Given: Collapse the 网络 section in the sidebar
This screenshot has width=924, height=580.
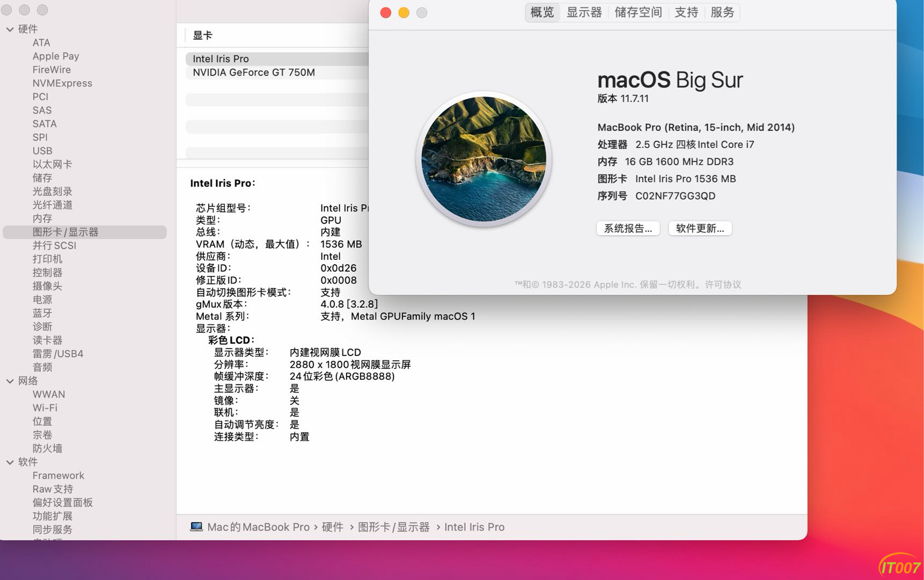Looking at the screenshot, I should pyautogui.click(x=10, y=381).
